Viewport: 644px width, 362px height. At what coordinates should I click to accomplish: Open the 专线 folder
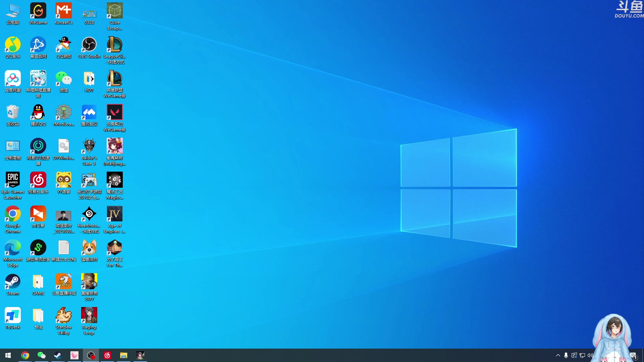pos(38,318)
